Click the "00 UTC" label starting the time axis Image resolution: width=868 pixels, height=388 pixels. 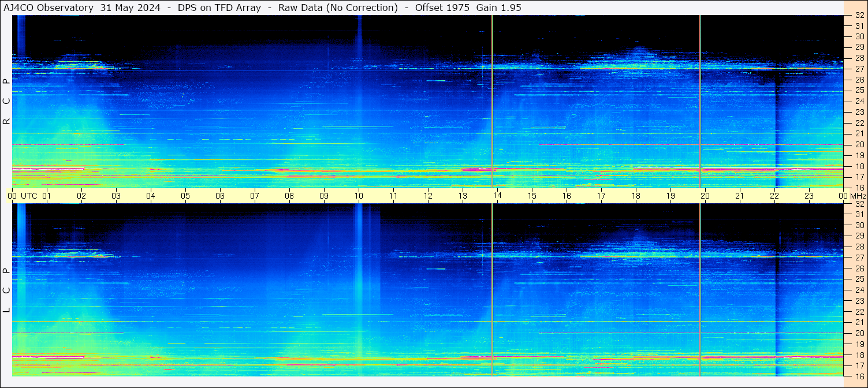click(x=23, y=196)
